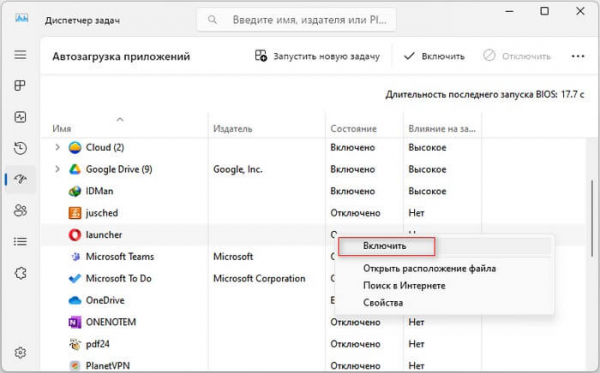600x373 pixels.
Task: Open the Users page icon in sidebar
Action: (20, 210)
